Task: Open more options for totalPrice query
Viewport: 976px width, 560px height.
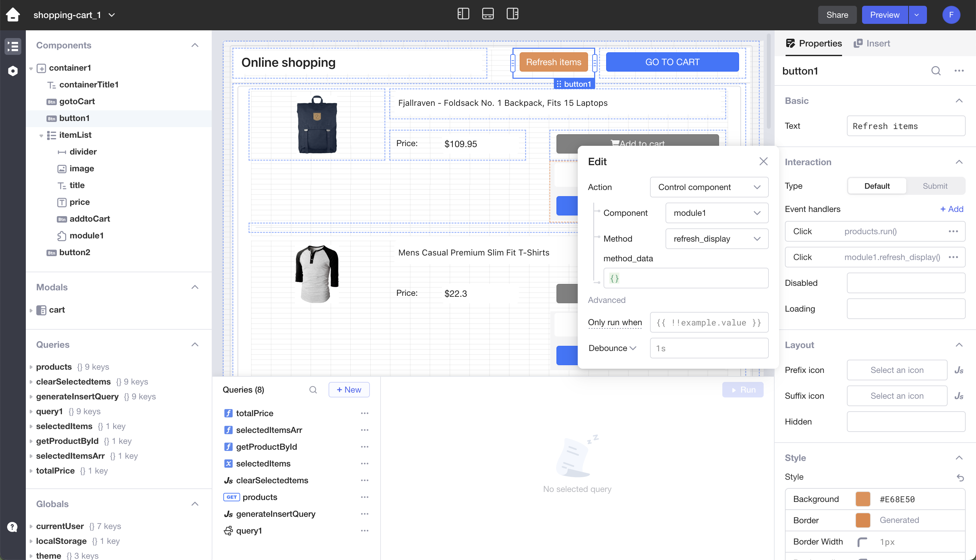Action: (364, 413)
